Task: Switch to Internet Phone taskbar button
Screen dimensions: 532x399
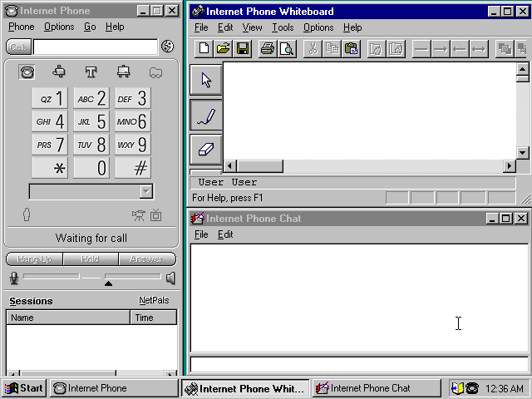Action: pos(114,388)
